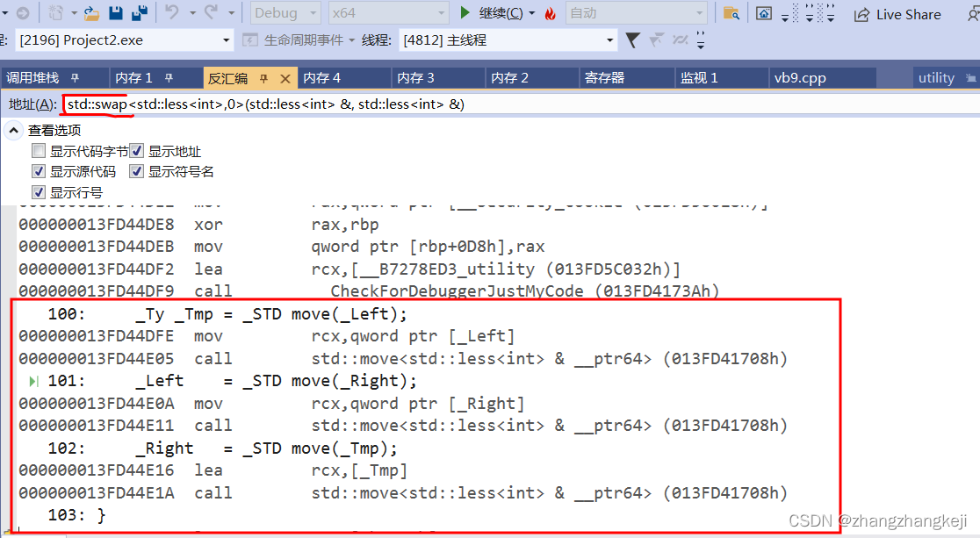980x538 pixels.
Task: Collapse the 查看选项 section chevron
Action: click(x=13, y=130)
